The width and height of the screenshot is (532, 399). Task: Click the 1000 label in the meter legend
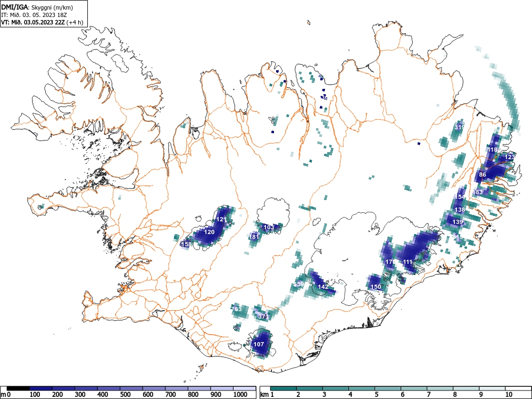(x=240, y=395)
